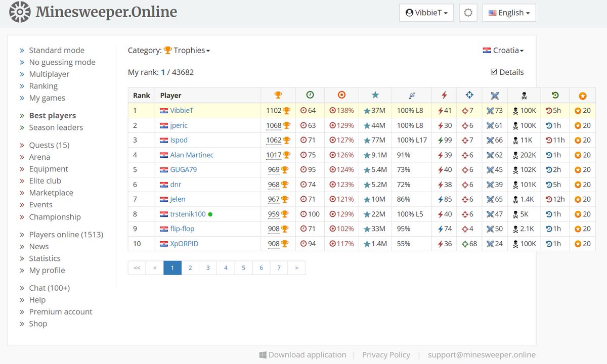The width and height of the screenshot is (607, 364).
Task: Sort by the orange coin column header
Action: 582,96
